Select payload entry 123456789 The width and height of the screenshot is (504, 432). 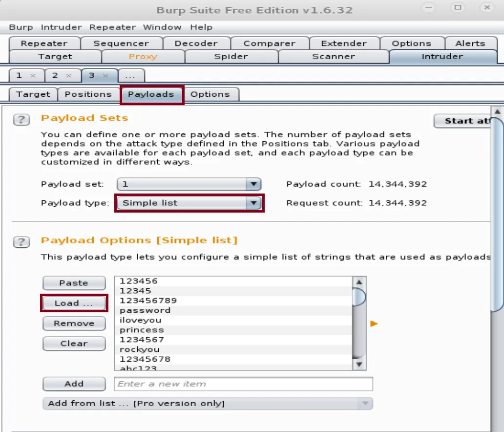[x=233, y=301]
